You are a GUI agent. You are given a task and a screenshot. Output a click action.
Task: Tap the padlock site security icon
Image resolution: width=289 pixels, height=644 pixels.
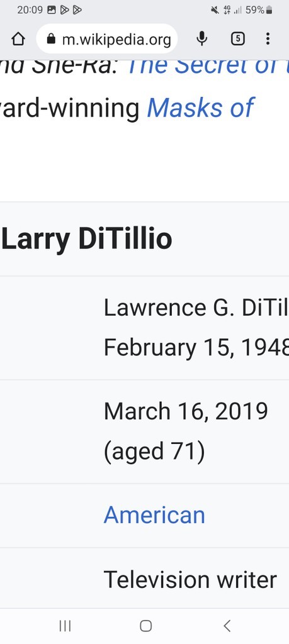(51, 39)
